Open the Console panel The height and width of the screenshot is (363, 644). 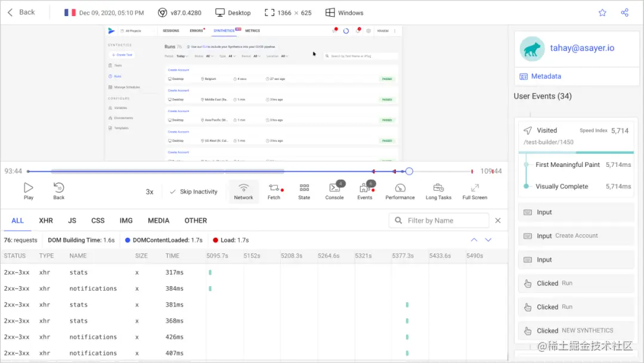coord(335,191)
